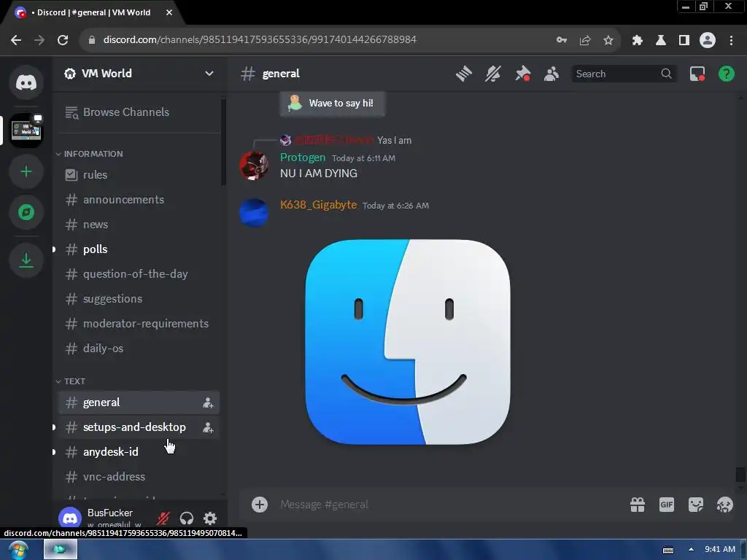
Task: Open the daily-os channel
Action: (x=138, y=348)
